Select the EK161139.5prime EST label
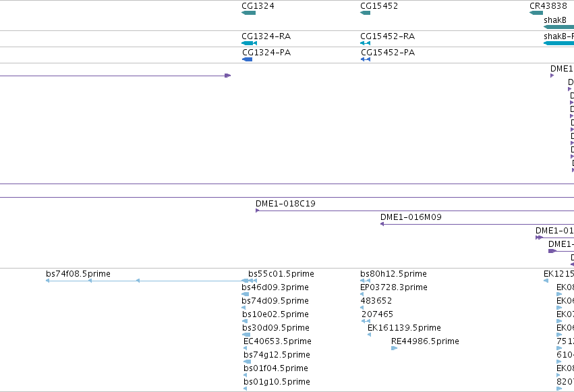This screenshot has width=574, height=392. coord(404,328)
